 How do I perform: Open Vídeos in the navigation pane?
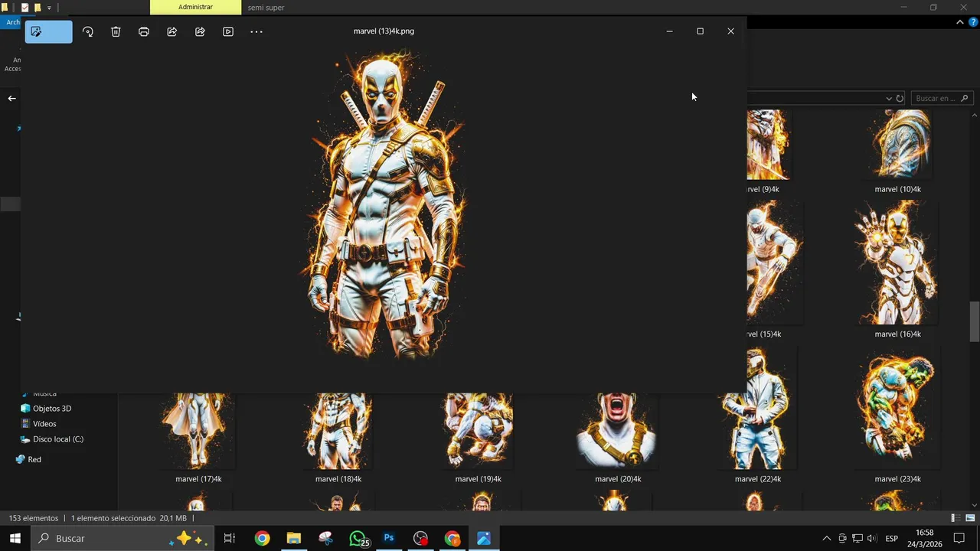coord(44,424)
